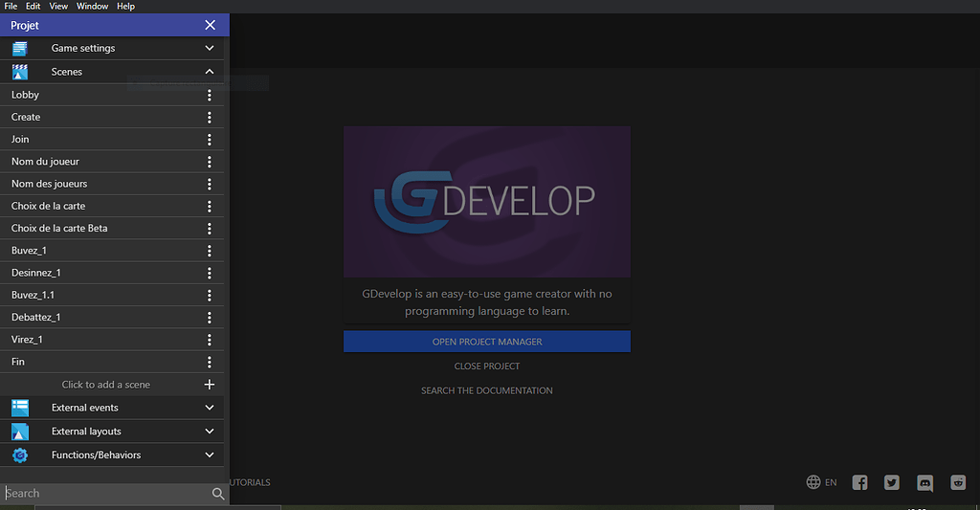980x510 pixels.
Task: Open the Discord community icon
Action: pos(925,483)
